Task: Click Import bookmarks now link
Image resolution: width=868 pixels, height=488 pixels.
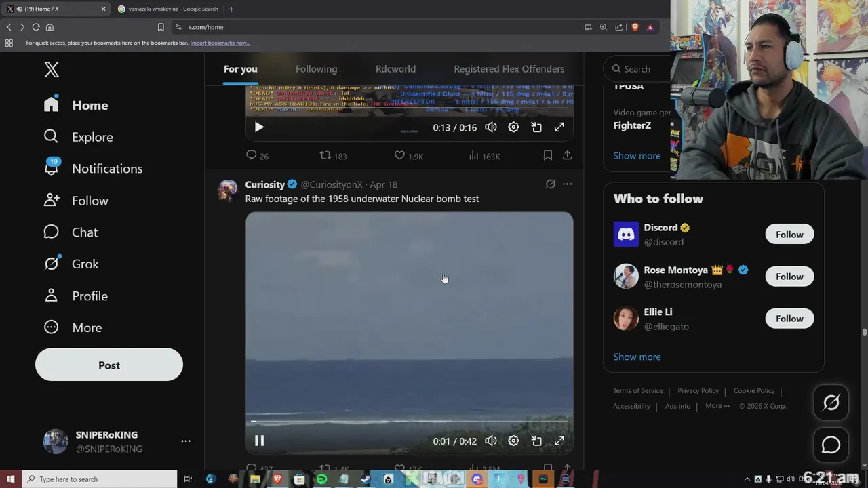Action: [220, 43]
